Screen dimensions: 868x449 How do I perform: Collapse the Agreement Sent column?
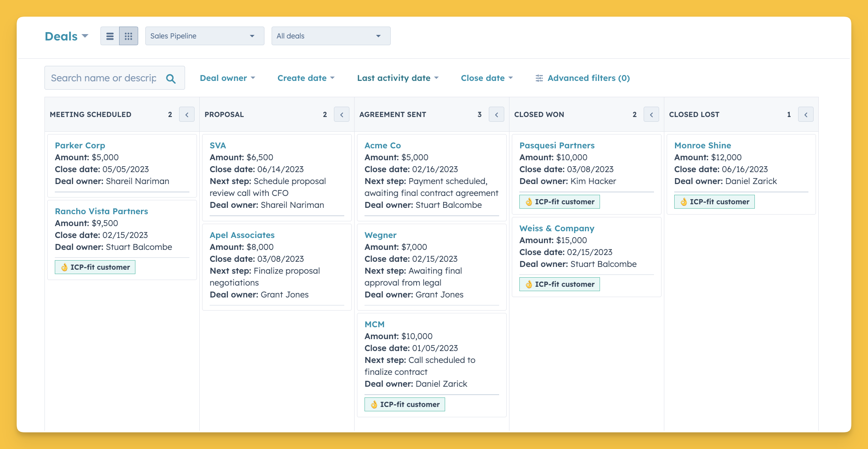pos(496,114)
